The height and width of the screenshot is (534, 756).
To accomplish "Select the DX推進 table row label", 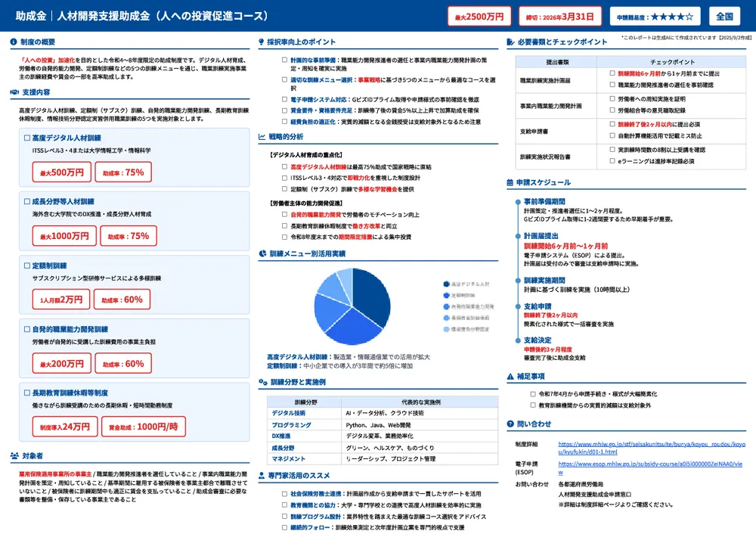I will pos(281,436).
